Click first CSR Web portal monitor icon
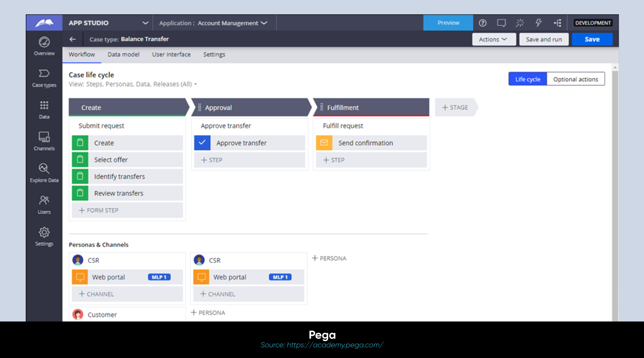 click(x=80, y=277)
